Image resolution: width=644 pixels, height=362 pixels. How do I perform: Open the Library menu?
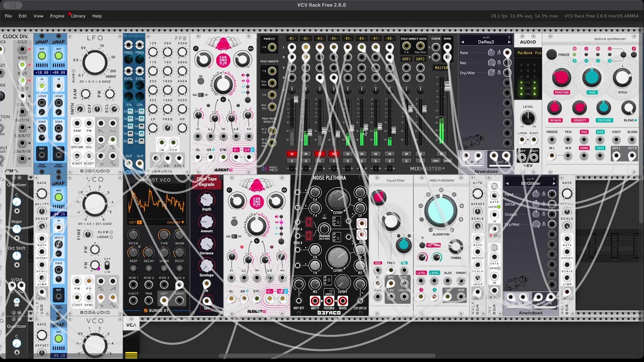click(x=78, y=16)
